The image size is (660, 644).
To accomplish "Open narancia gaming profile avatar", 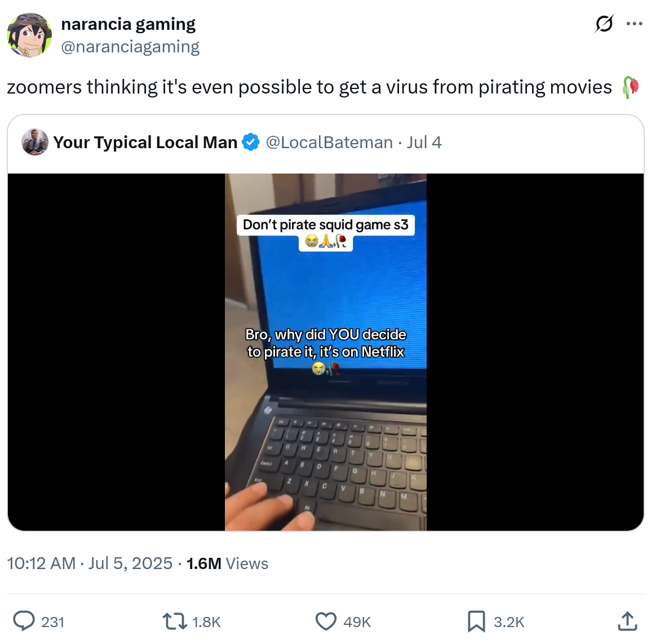I will 29,35.
